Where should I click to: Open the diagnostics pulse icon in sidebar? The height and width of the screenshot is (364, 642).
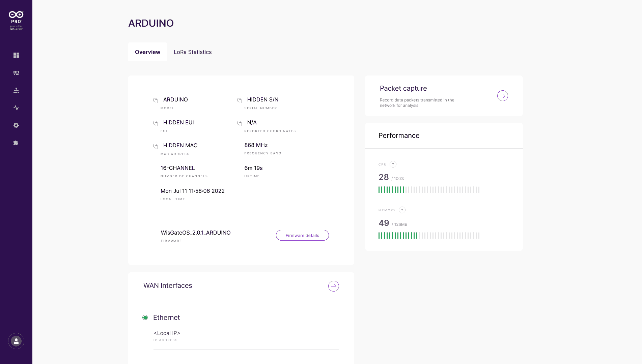pyautogui.click(x=16, y=108)
